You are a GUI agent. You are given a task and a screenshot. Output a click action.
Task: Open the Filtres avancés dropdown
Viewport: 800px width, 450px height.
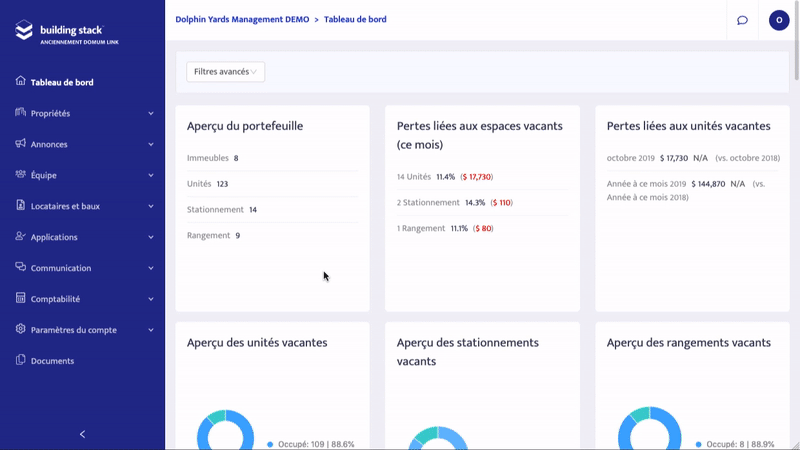226,72
